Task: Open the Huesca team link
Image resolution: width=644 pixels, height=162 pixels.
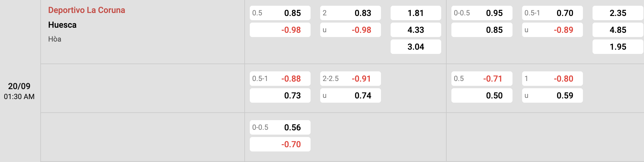Action: (62, 25)
